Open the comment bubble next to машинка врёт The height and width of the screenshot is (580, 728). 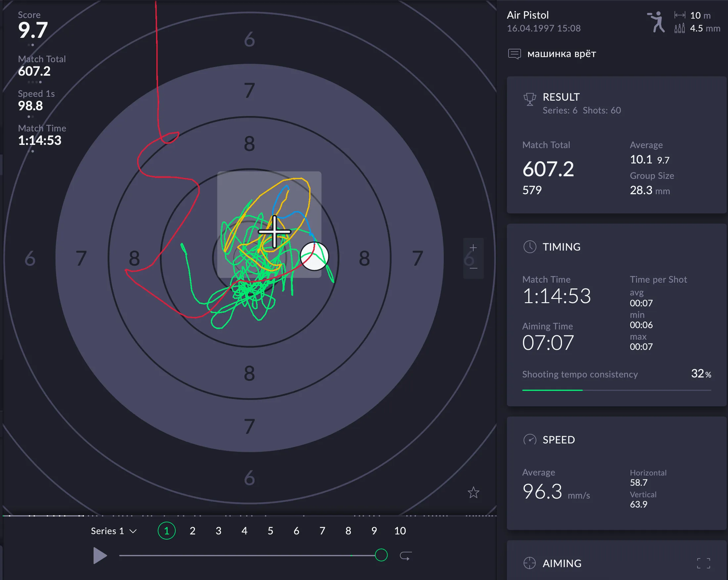[x=514, y=53]
